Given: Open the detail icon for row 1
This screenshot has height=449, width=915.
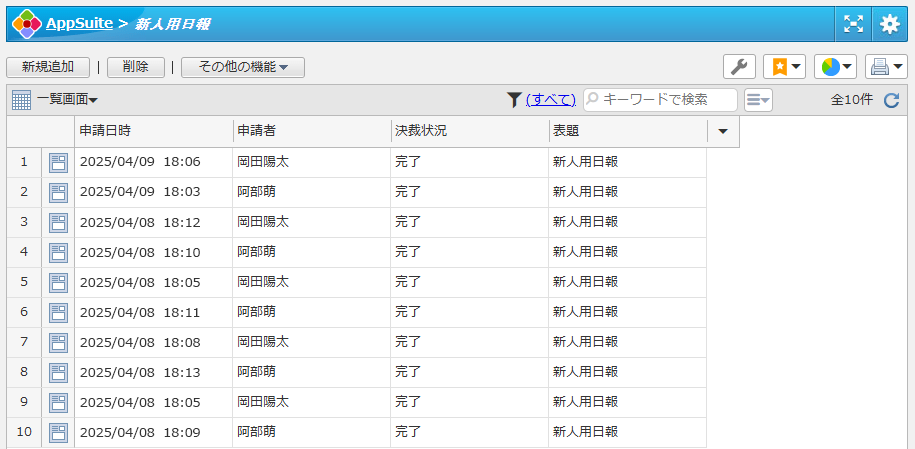Looking at the screenshot, I should (x=58, y=163).
